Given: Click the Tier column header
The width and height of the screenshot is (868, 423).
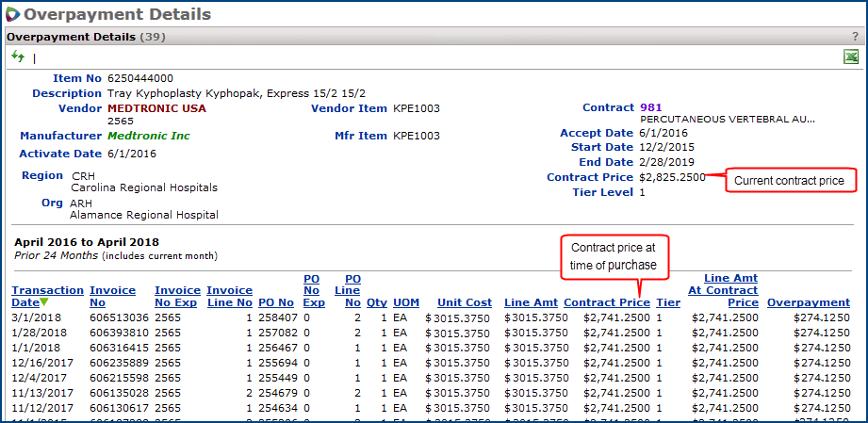Looking at the screenshot, I should coord(667,302).
